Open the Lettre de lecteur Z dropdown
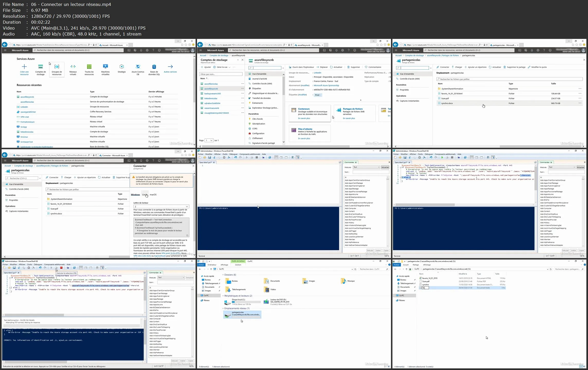This screenshot has height=370, width=588. 161,206
